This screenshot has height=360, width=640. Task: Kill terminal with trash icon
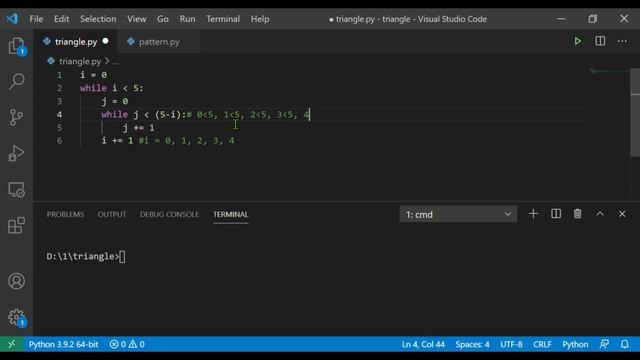click(x=578, y=214)
